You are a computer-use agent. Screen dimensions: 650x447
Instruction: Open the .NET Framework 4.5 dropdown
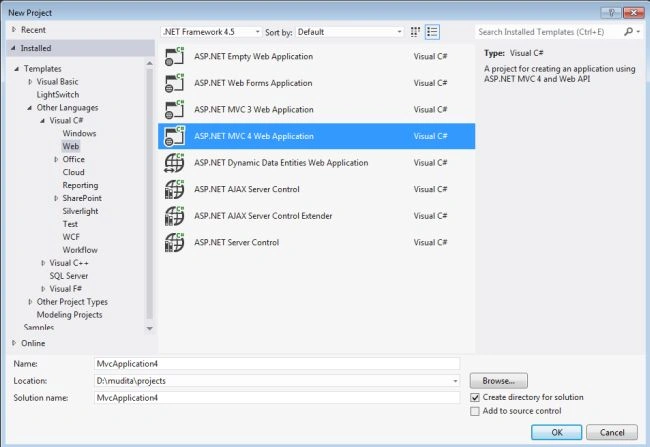211,32
